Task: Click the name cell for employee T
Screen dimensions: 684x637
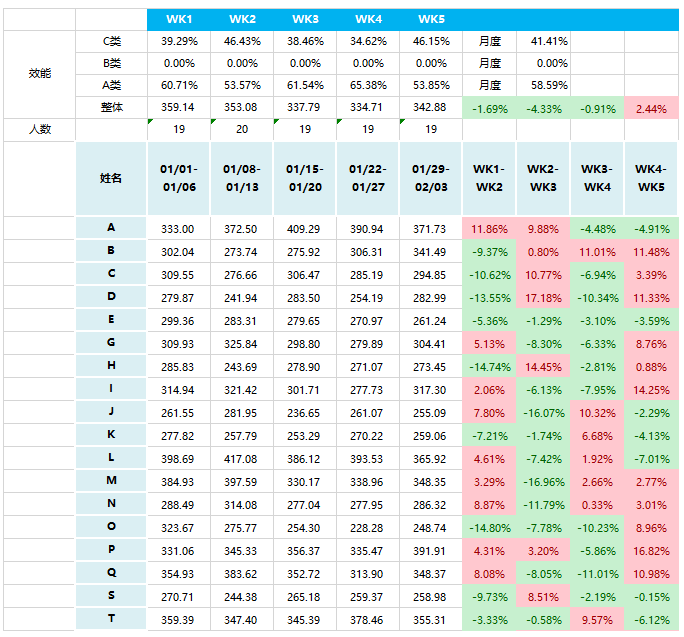Action: click(x=111, y=619)
